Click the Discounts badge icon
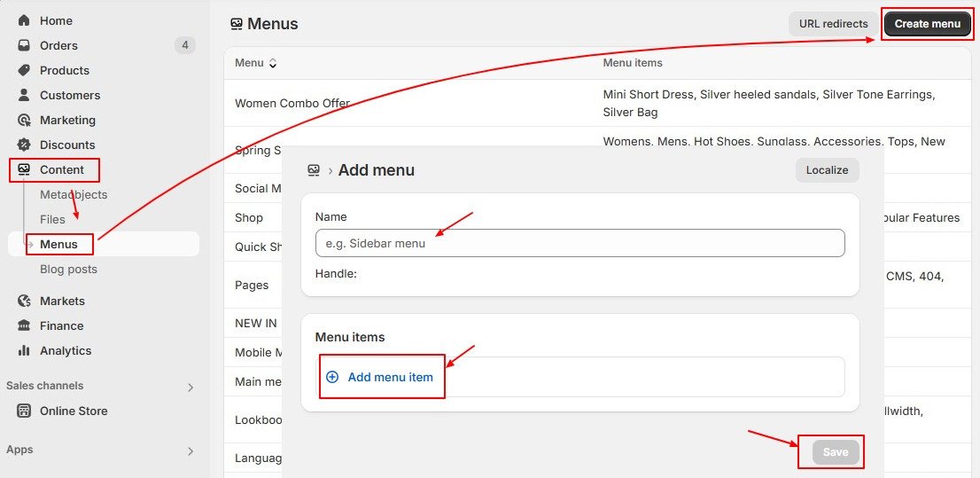The width and height of the screenshot is (980, 478). pos(24,145)
